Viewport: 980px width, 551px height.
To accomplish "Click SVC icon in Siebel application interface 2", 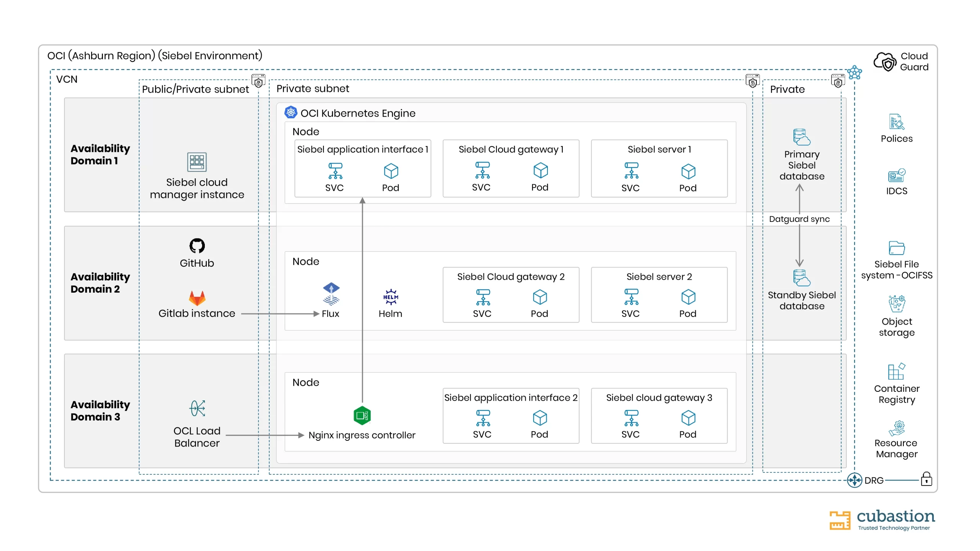I will click(x=483, y=418).
